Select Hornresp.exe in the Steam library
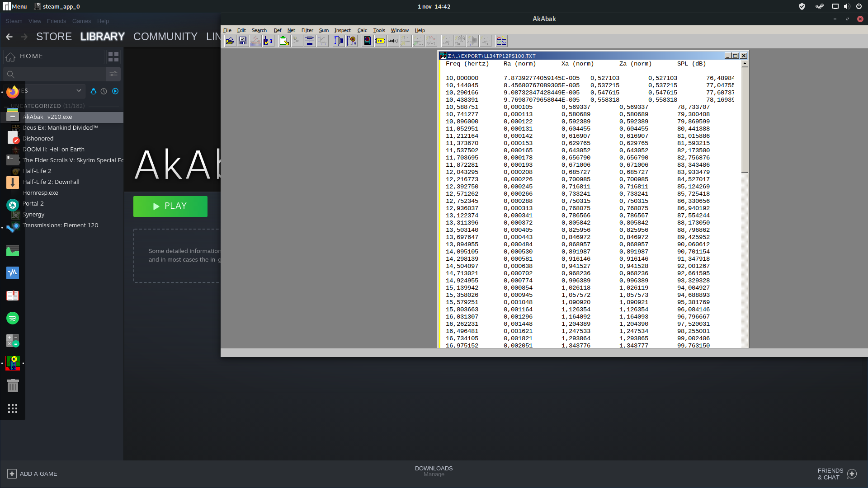Image resolution: width=868 pixels, height=488 pixels. pyautogui.click(x=40, y=193)
